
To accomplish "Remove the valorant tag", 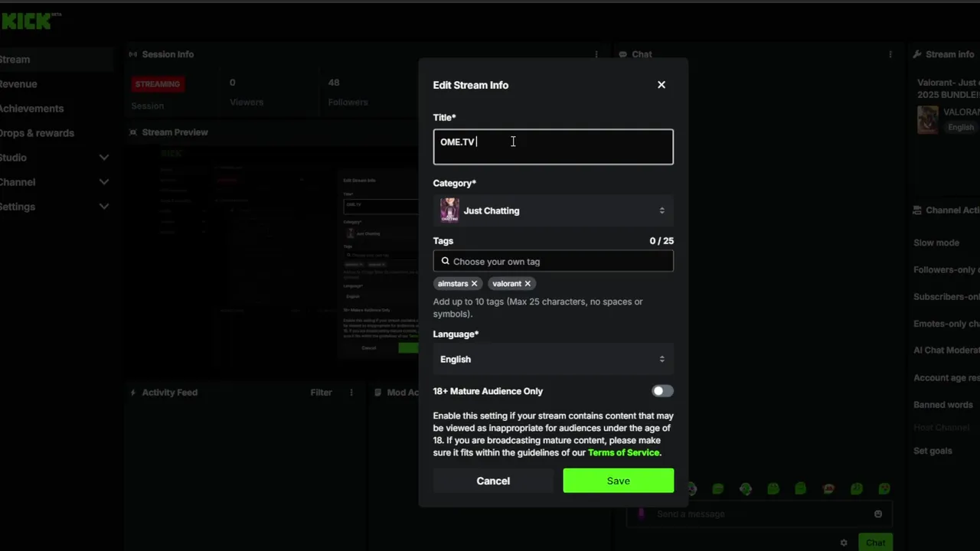I will pos(528,283).
